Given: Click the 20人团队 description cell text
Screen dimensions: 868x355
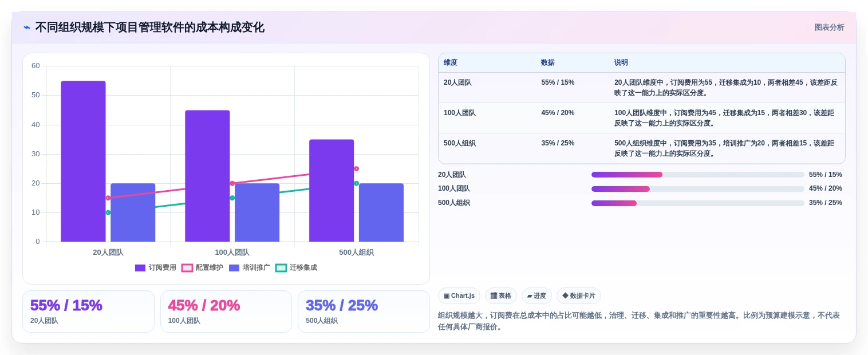Looking at the screenshot, I should click(726, 88).
